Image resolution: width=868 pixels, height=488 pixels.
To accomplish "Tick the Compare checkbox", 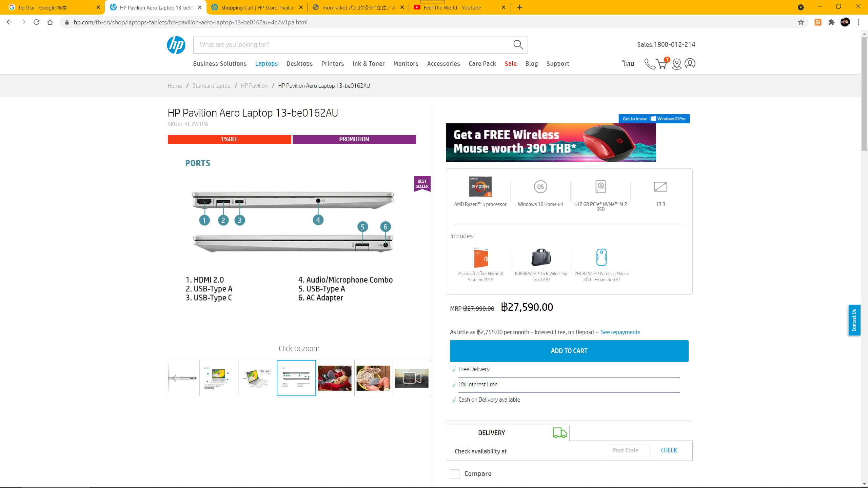I will tap(455, 474).
